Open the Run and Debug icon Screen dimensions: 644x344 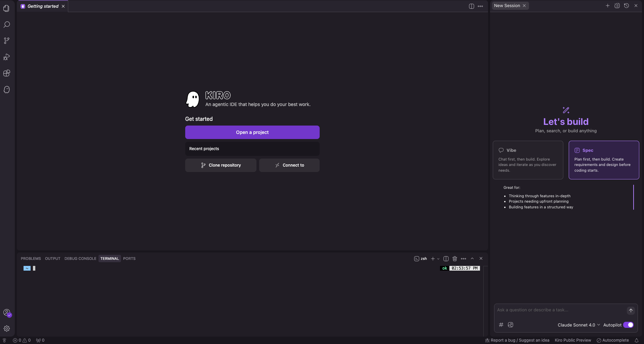[7, 57]
